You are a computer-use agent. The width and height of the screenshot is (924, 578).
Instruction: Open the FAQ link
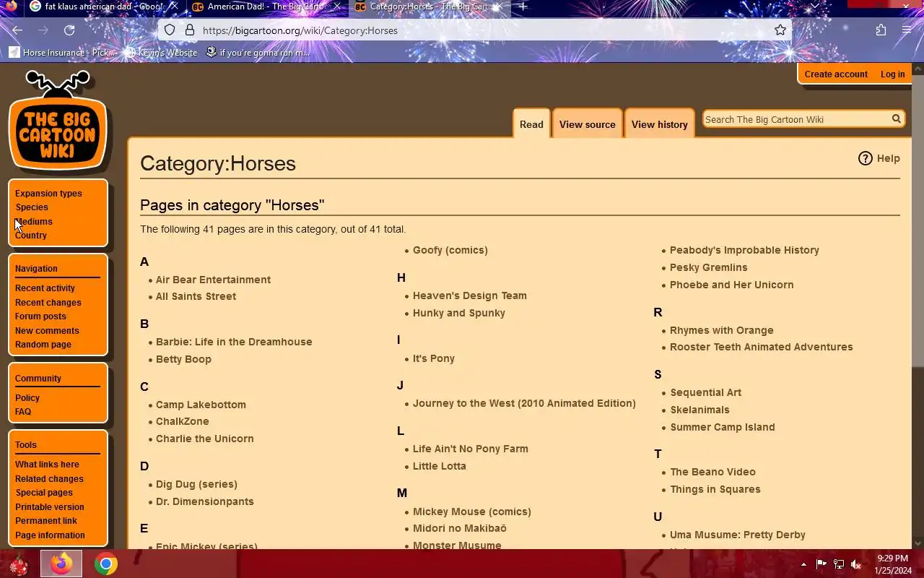pos(23,412)
